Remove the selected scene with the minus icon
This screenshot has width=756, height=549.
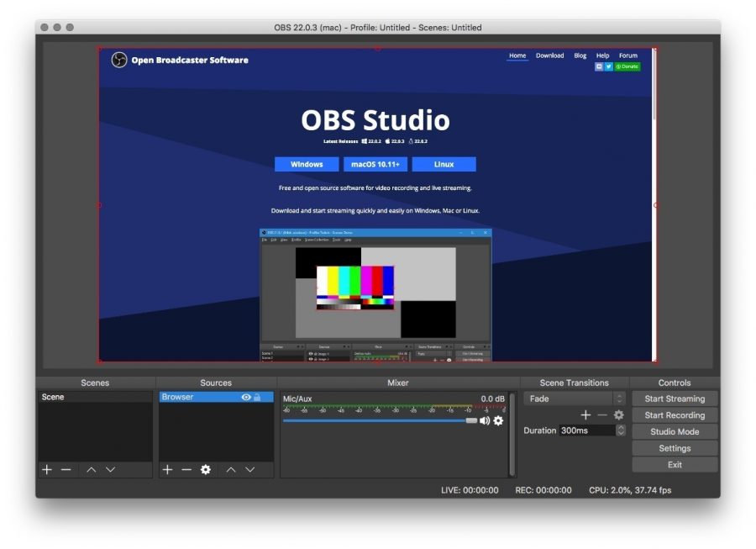(66, 470)
